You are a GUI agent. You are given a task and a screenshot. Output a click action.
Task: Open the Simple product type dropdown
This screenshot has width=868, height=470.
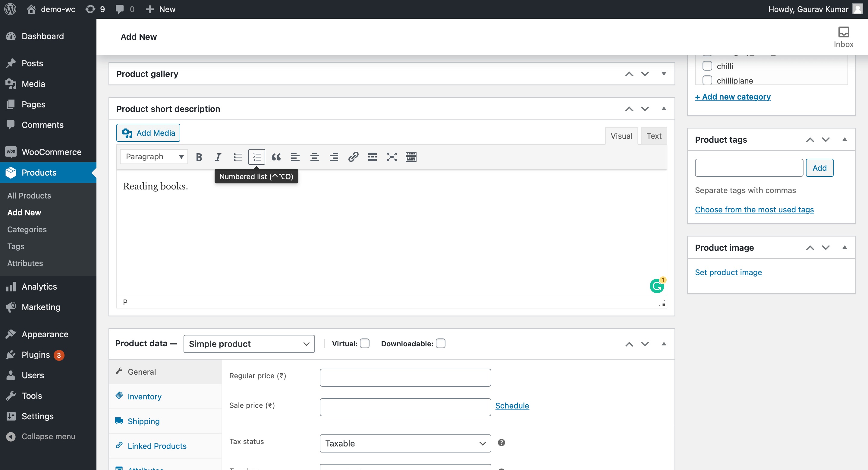[x=249, y=344]
